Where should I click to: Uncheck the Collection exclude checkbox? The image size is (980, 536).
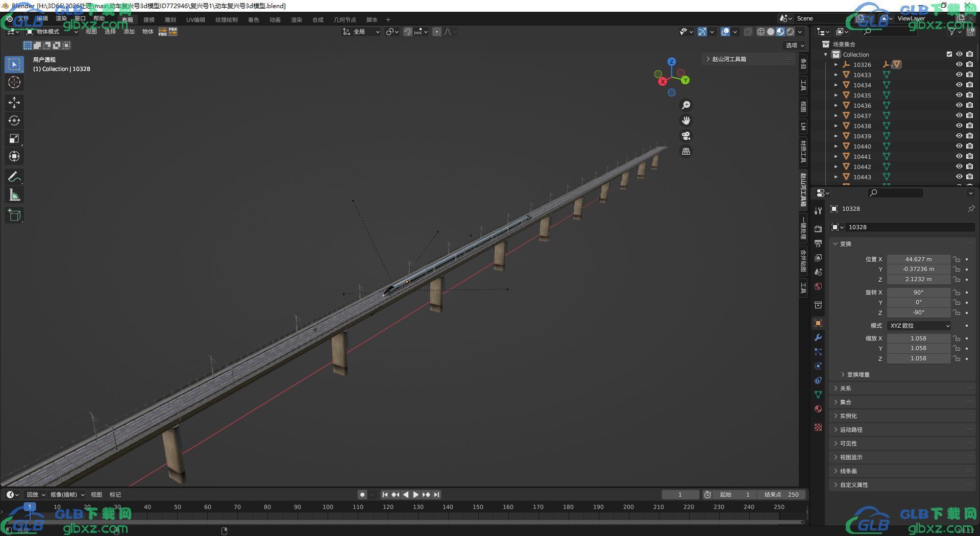(x=949, y=54)
